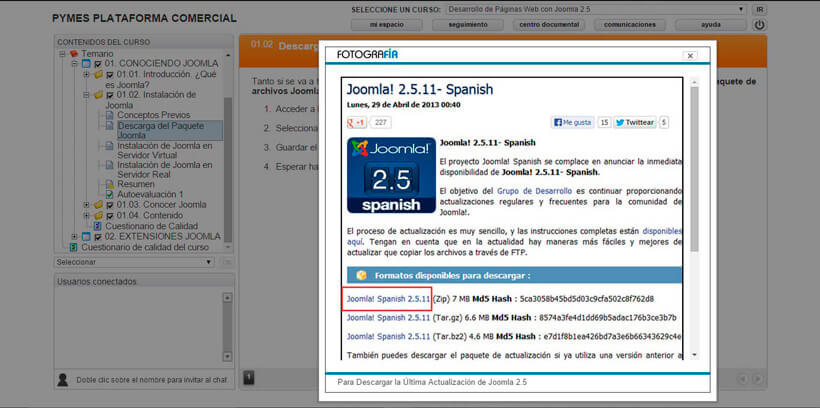Click the Joomla! Spanish 2.5.11 Tar.gz link
This screenshot has width=820, height=408.
coord(389,318)
